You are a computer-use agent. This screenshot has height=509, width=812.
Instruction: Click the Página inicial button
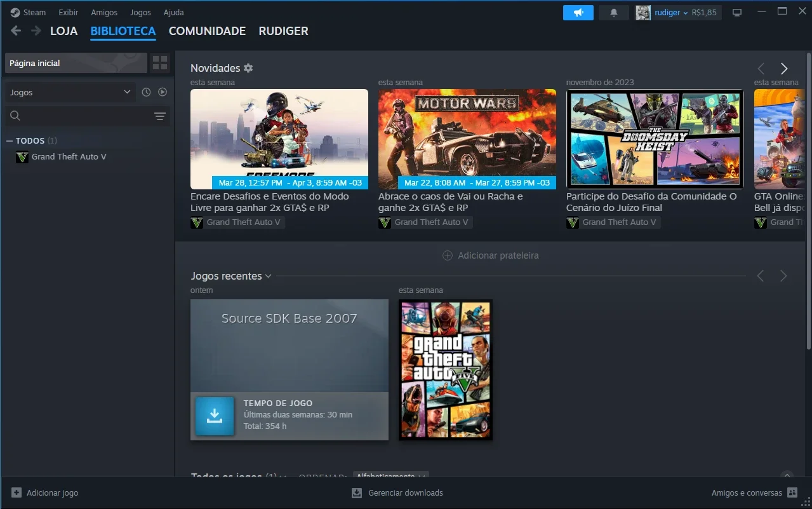click(76, 63)
